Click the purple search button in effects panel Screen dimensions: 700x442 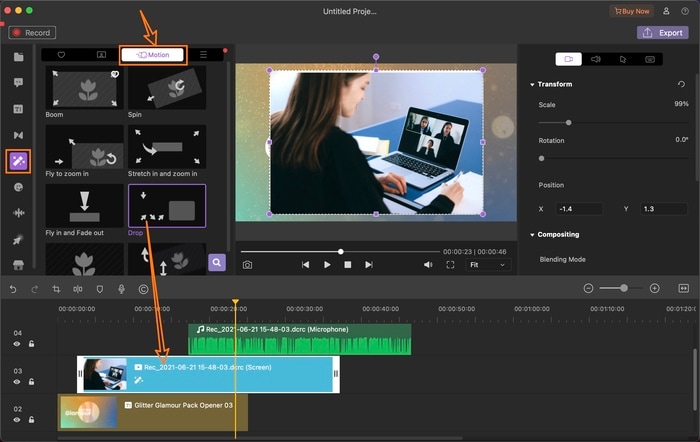217,263
